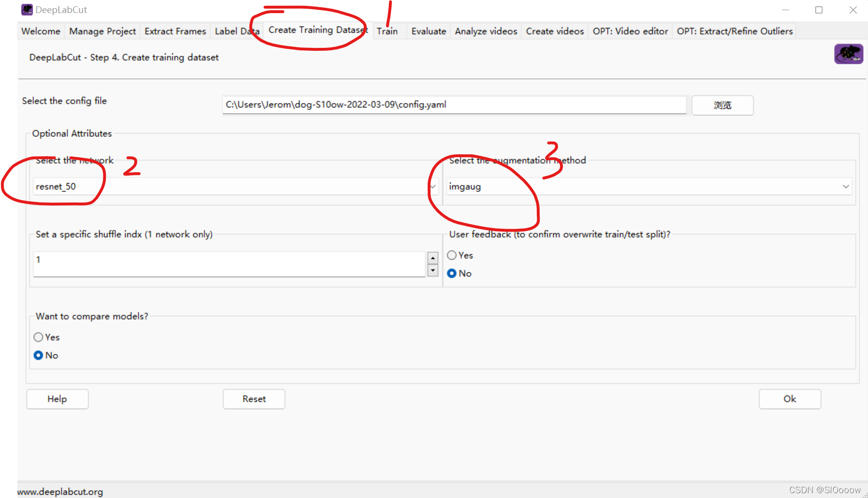Open the Evaluate tab

pyautogui.click(x=428, y=31)
